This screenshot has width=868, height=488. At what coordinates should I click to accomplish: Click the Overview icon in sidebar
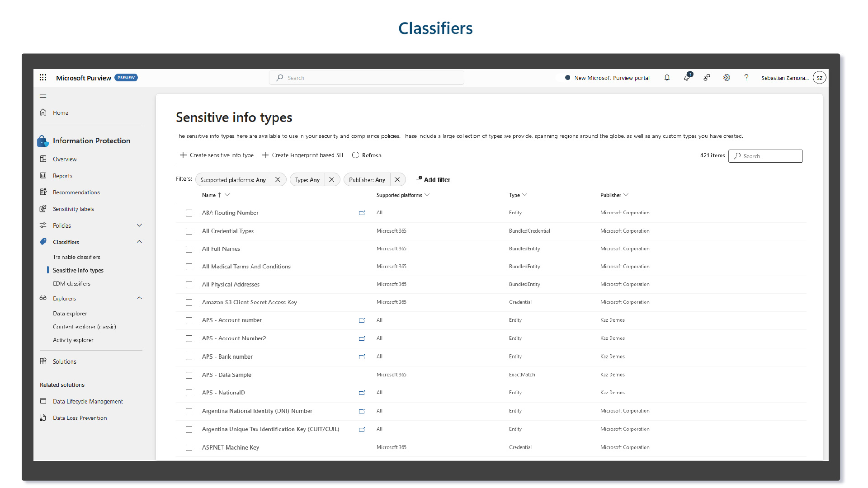[x=43, y=159]
